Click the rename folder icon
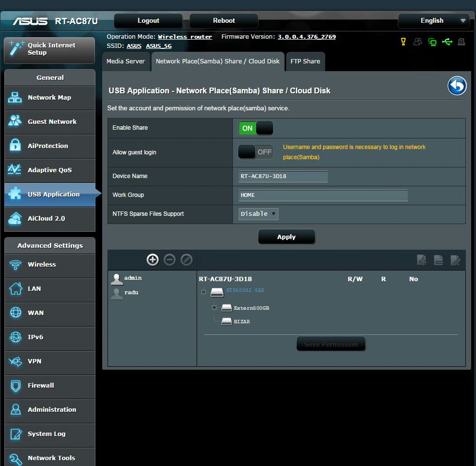This screenshot has width=476, height=466. click(x=456, y=260)
